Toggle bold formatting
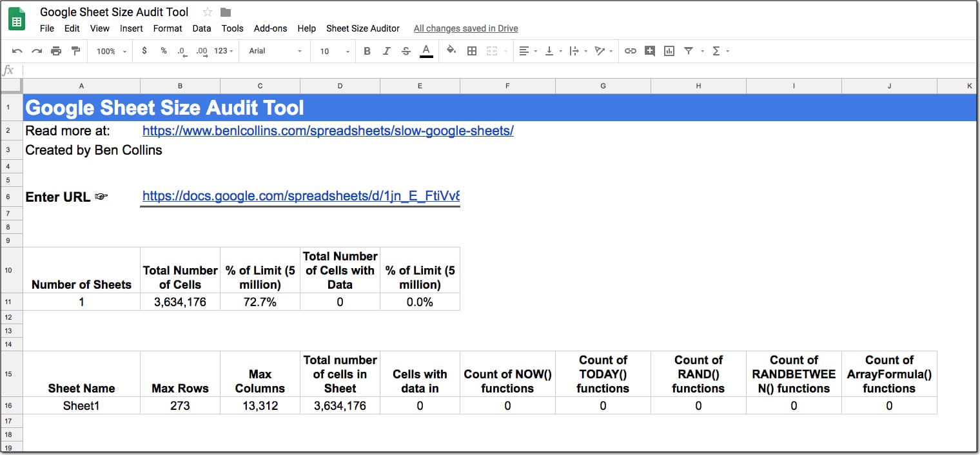Image resolution: width=980 pixels, height=455 pixels. [x=367, y=51]
